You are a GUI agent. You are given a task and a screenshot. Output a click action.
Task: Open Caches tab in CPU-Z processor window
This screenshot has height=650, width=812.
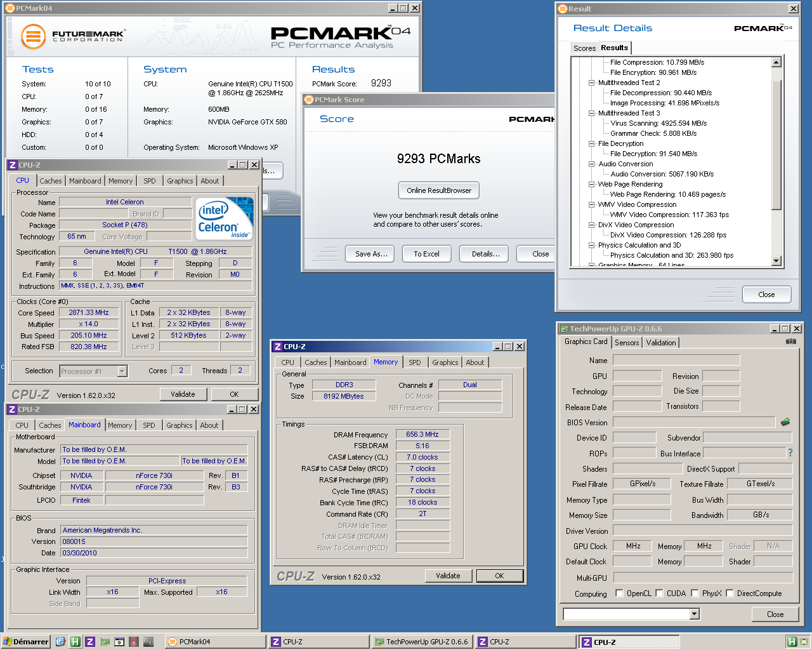pyautogui.click(x=51, y=181)
